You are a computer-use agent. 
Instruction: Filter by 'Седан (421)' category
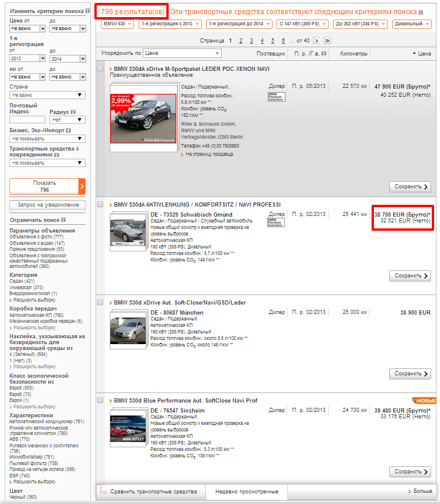click(22, 281)
